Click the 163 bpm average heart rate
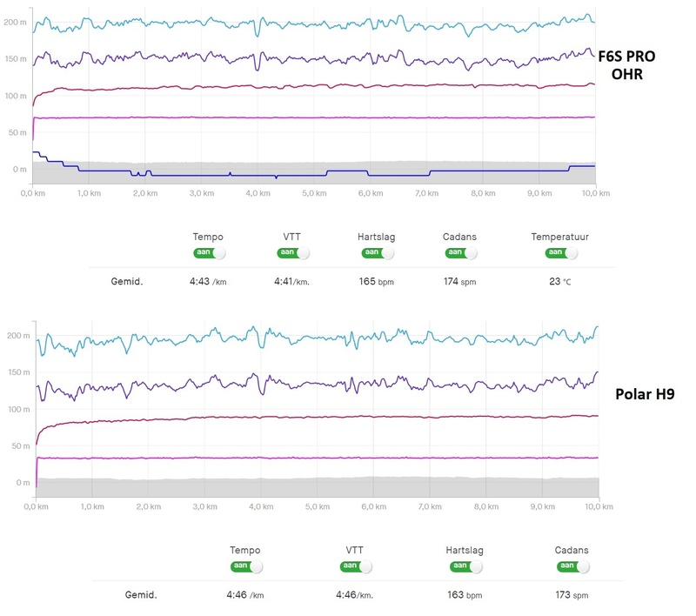The width and height of the screenshot is (696, 616). (465, 595)
